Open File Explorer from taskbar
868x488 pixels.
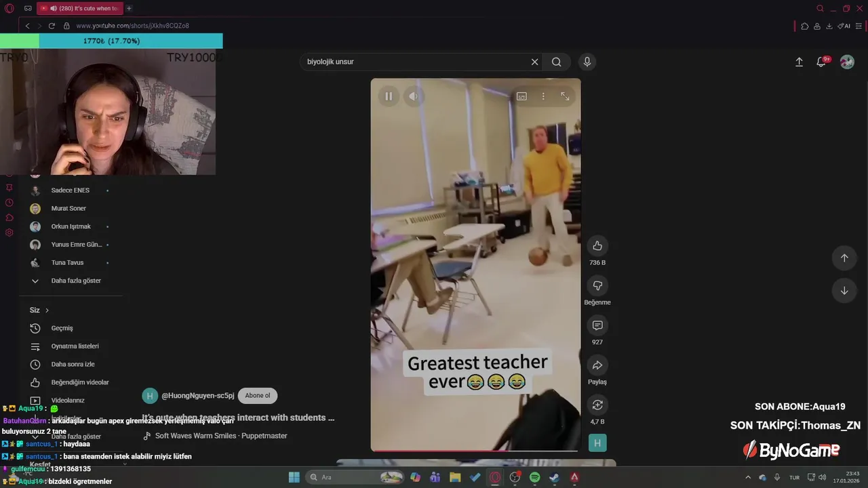tap(455, 477)
